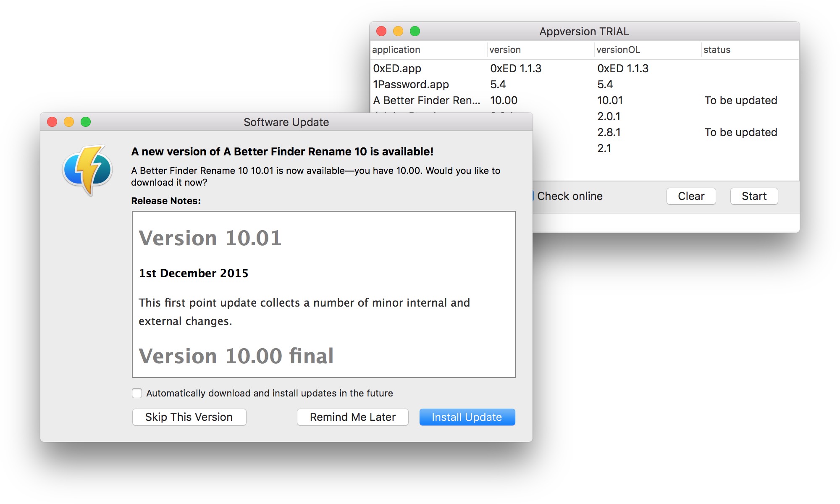
Task: Minimize the Software Update window
Action: click(69, 122)
